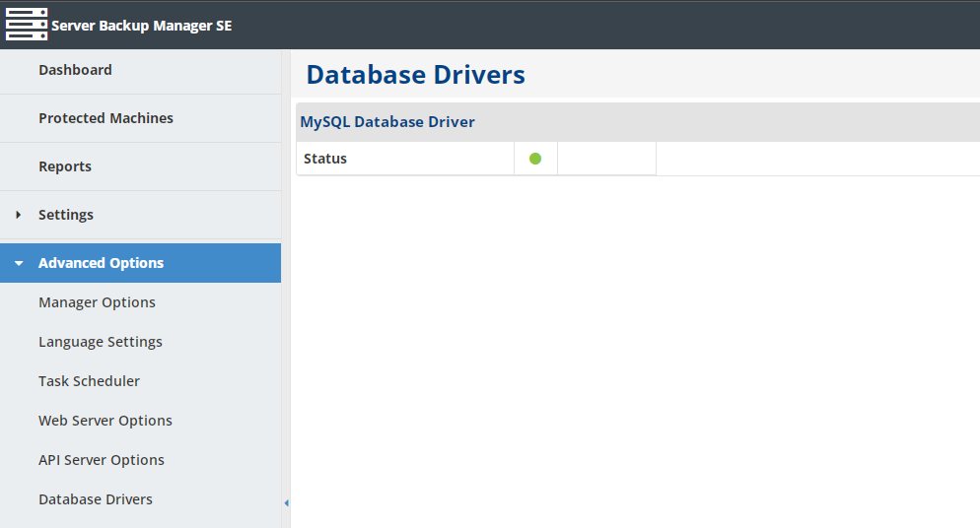Open the Reports section
This screenshot has height=528, width=980.
point(65,166)
